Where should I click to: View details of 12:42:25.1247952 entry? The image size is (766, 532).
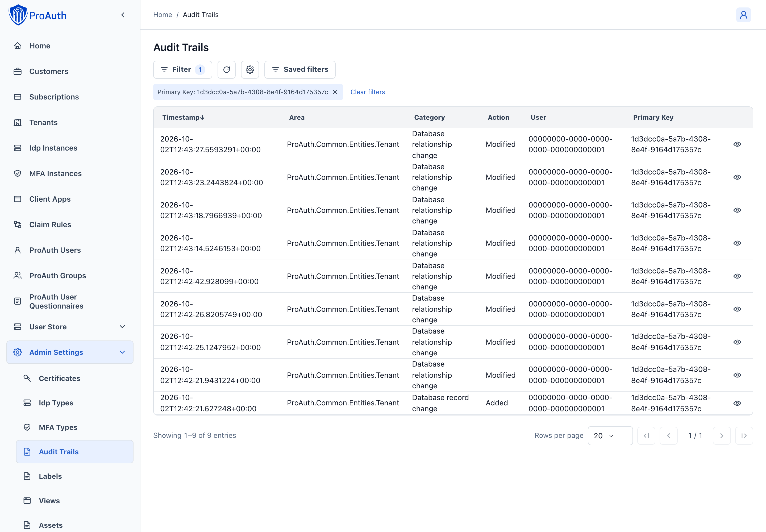tap(737, 342)
